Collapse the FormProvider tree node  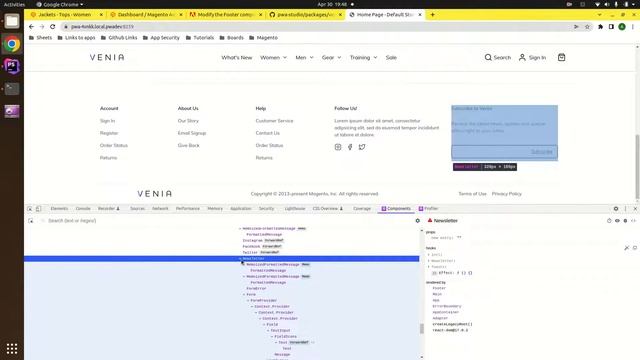248,300
